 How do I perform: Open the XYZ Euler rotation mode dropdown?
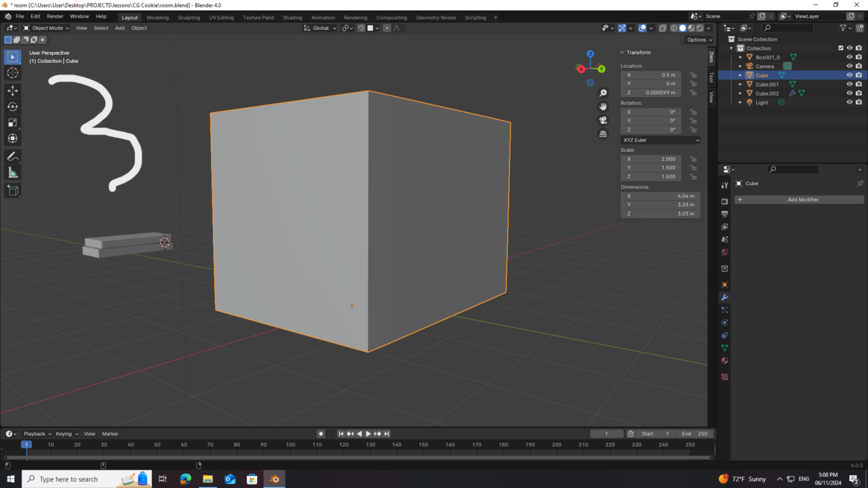pyautogui.click(x=660, y=140)
